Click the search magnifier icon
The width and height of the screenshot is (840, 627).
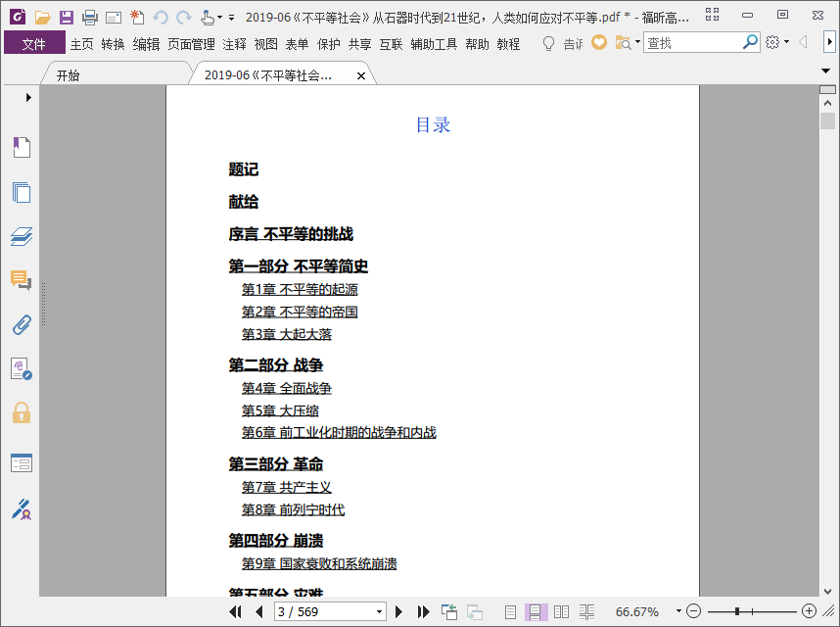(x=751, y=42)
